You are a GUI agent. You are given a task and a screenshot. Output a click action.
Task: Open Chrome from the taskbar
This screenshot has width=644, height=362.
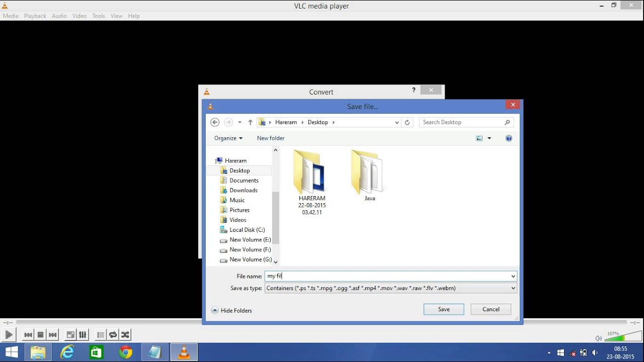point(126,352)
